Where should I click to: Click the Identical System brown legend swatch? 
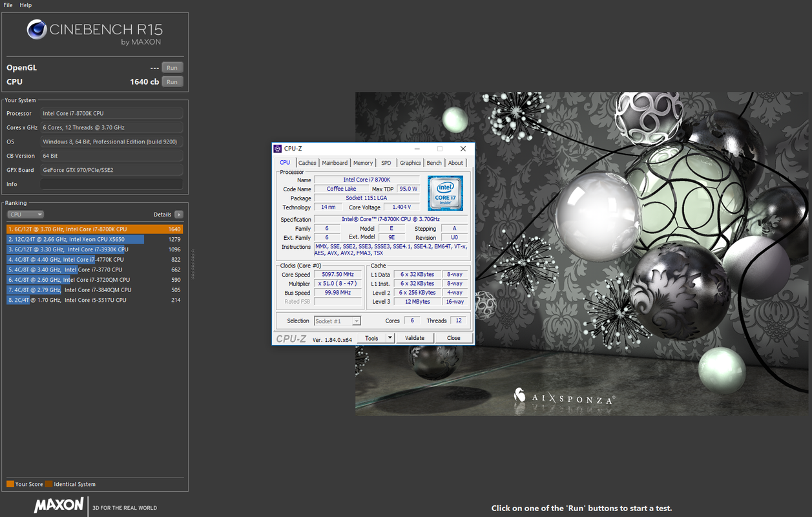[x=49, y=484]
